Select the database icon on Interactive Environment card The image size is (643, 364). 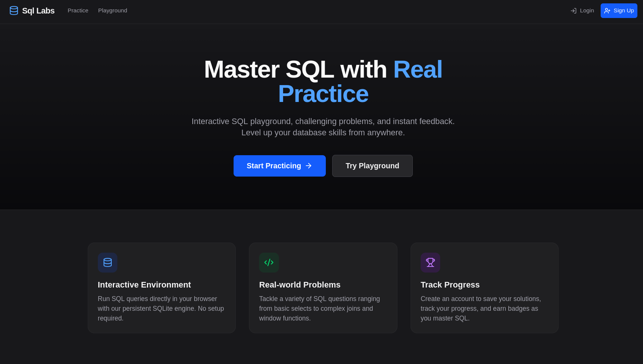coord(108,262)
